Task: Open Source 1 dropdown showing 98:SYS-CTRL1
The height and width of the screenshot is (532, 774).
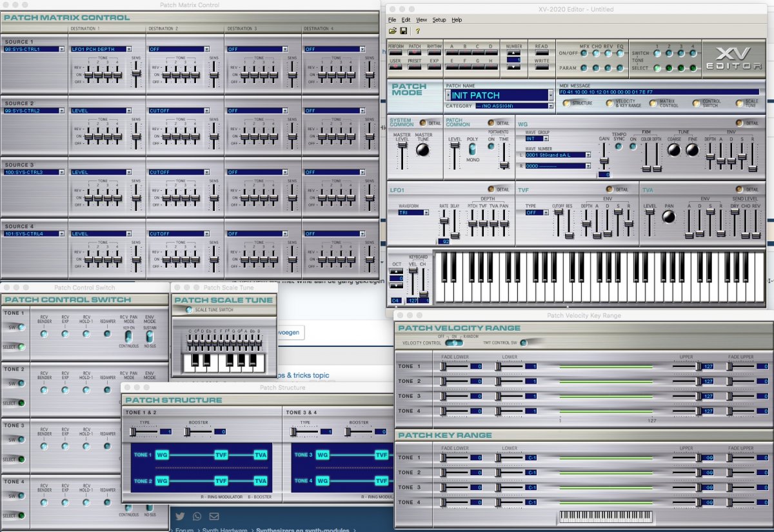Action: (x=34, y=49)
